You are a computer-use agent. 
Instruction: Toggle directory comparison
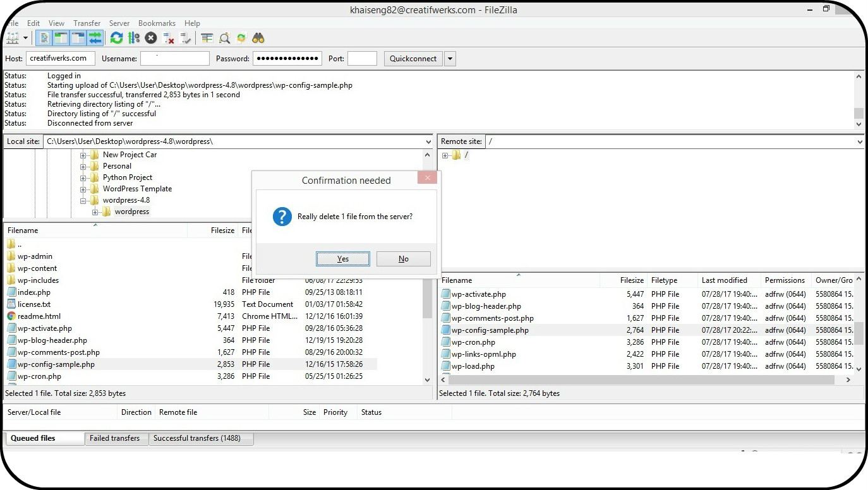click(x=224, y=38)
